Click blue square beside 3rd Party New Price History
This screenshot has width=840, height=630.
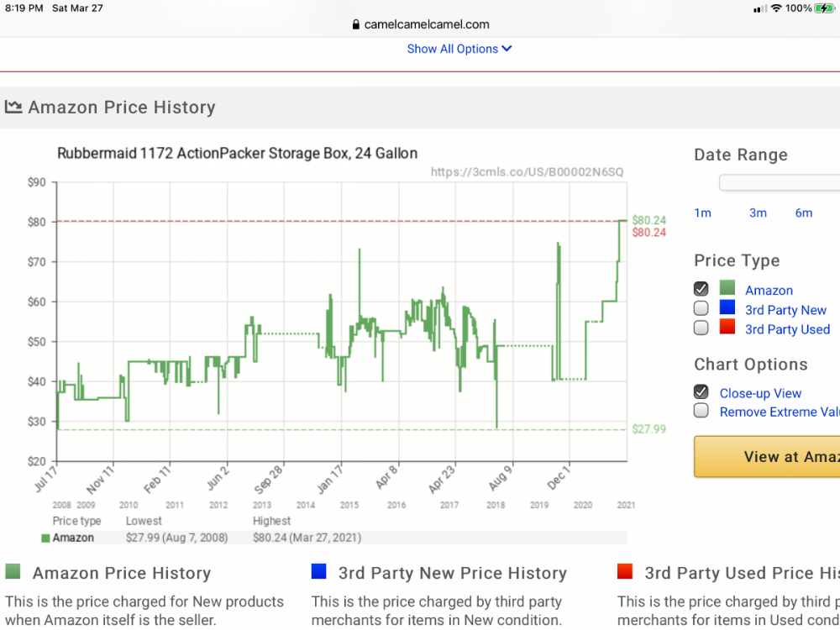click(318, 573)
